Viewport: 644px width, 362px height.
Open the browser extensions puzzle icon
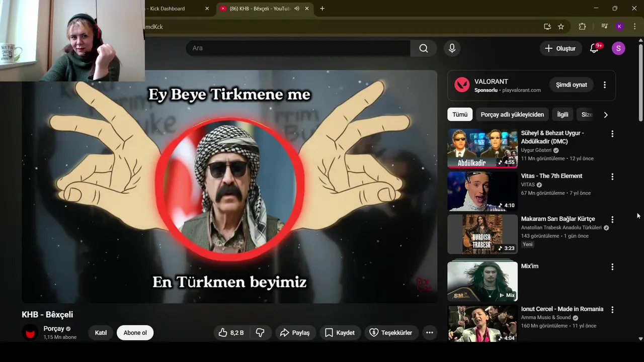[x=582, y=27]
